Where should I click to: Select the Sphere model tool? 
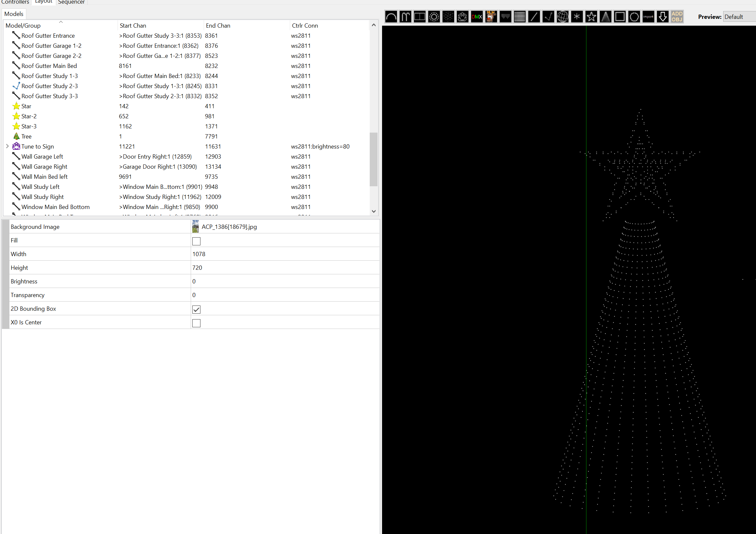[563, 17]
